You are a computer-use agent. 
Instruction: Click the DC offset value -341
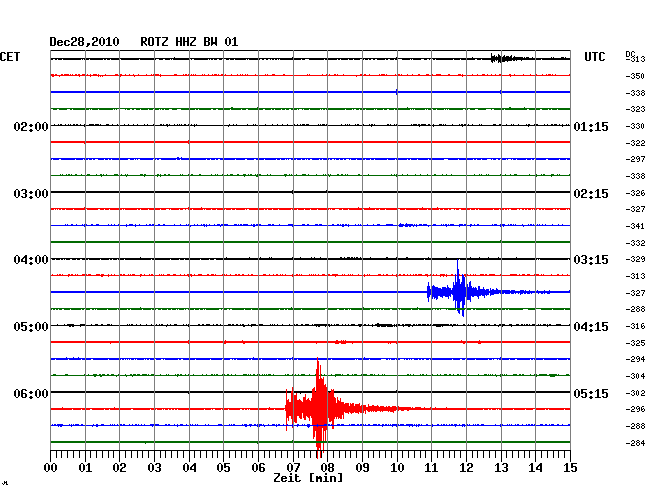coord(635,226)
